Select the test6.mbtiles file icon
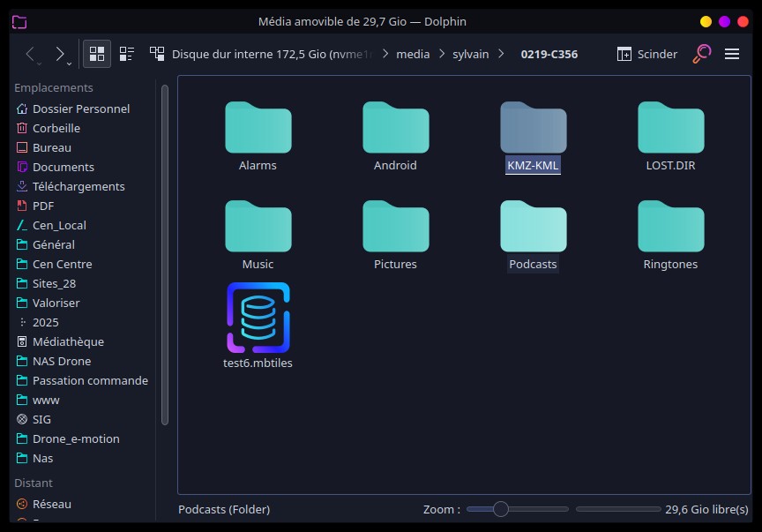 (x=258, y=318)
